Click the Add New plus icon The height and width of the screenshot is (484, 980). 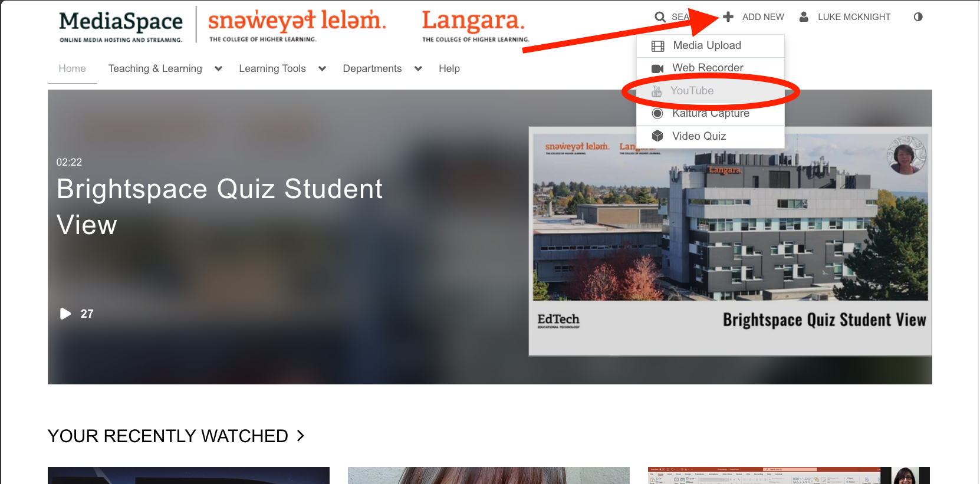(x=728, y=17)
